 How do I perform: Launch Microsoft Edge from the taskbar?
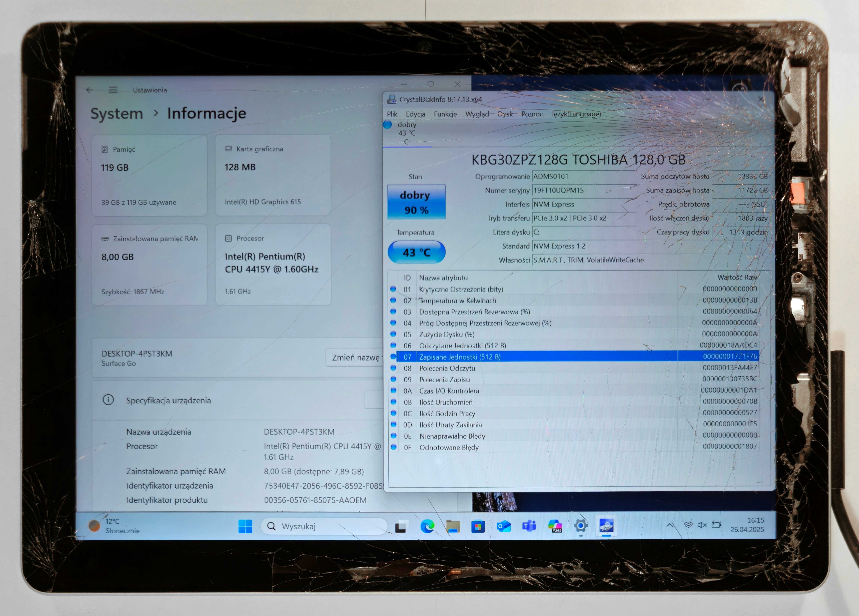click(427, 526)
